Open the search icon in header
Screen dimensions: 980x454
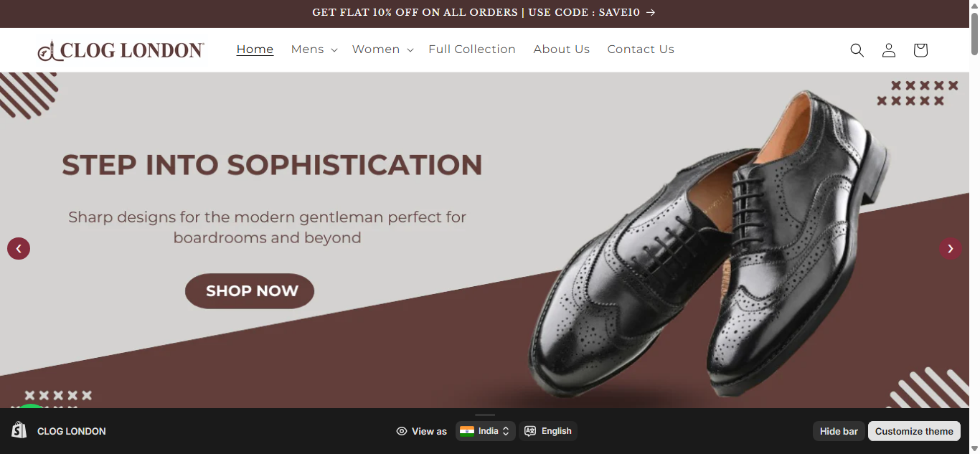(x=857, y=50)
